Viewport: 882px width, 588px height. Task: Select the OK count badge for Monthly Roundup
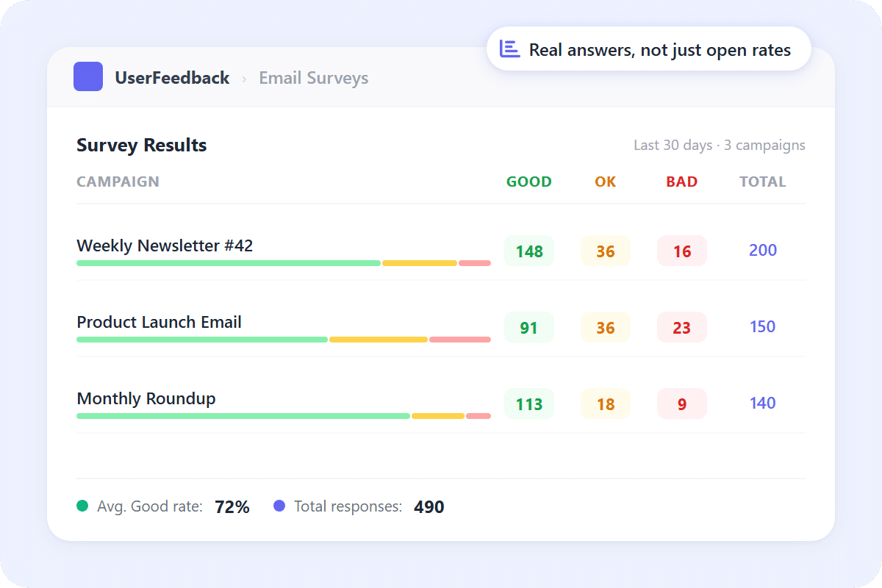coord(605,404)
